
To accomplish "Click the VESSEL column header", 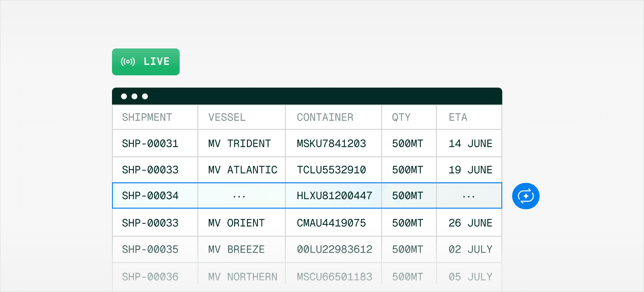I will pyautogui.click(x=242, y=117).
